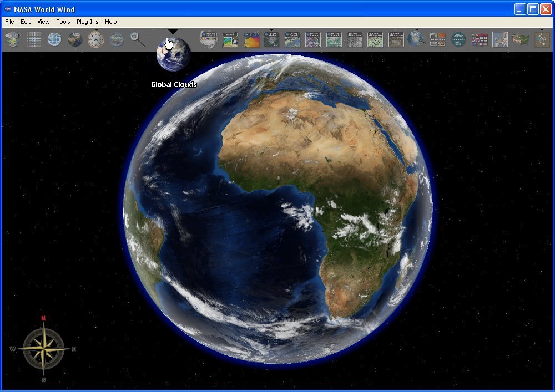Toggle the brownish-gray imagery layer icon
Viewport: 555px width, 392px height.
tap(396, 39)
